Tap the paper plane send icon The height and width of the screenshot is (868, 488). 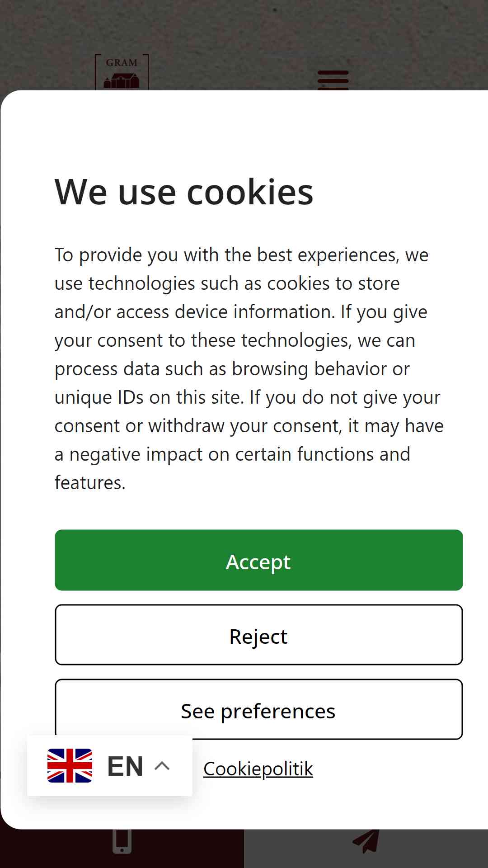[366, 841]
